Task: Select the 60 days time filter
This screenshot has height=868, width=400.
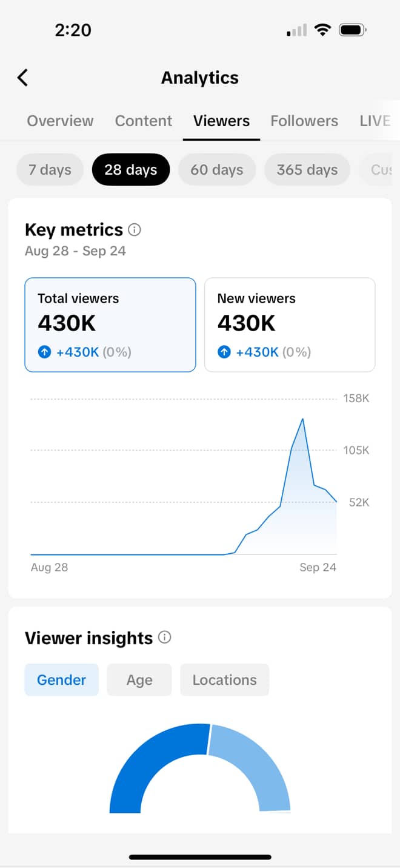Action: (x=217, y=170)
